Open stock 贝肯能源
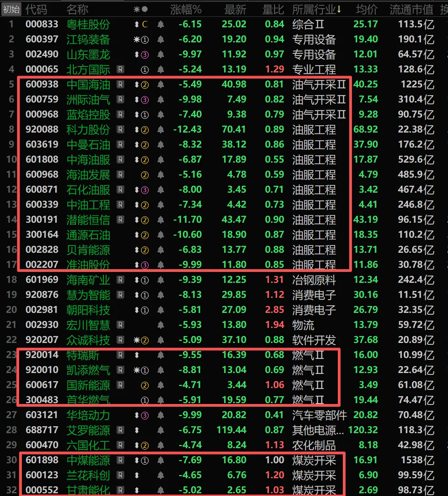 (88, 250)
